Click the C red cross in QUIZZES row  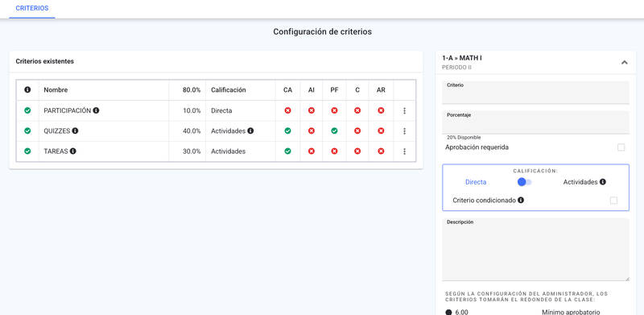pos(357,131)
